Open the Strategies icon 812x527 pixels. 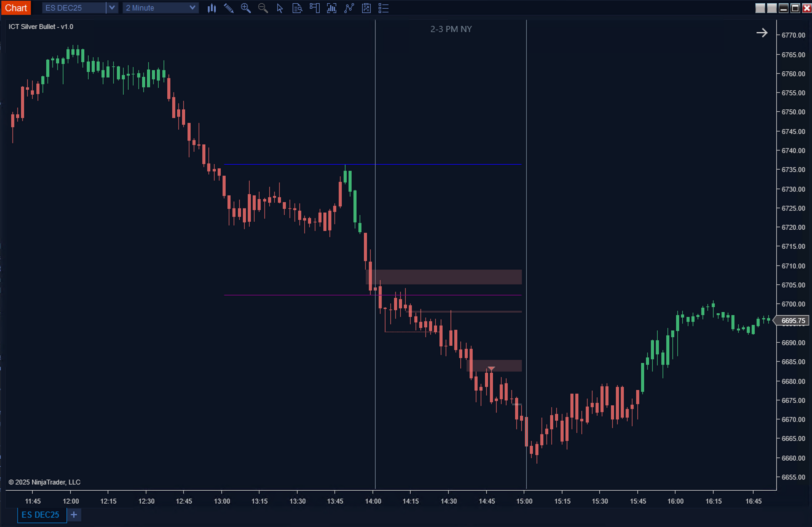(x=349, y=8)
